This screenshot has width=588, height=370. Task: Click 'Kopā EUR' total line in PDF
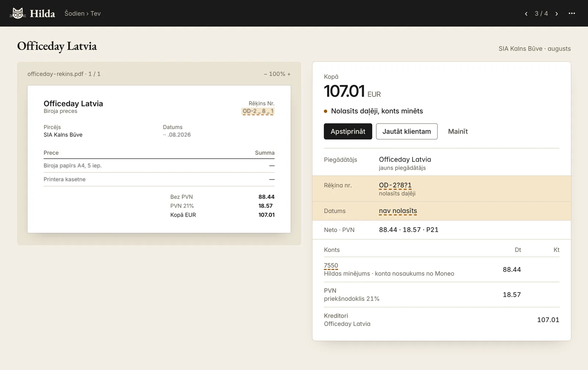pyautogui.click(x=222, y=215)
